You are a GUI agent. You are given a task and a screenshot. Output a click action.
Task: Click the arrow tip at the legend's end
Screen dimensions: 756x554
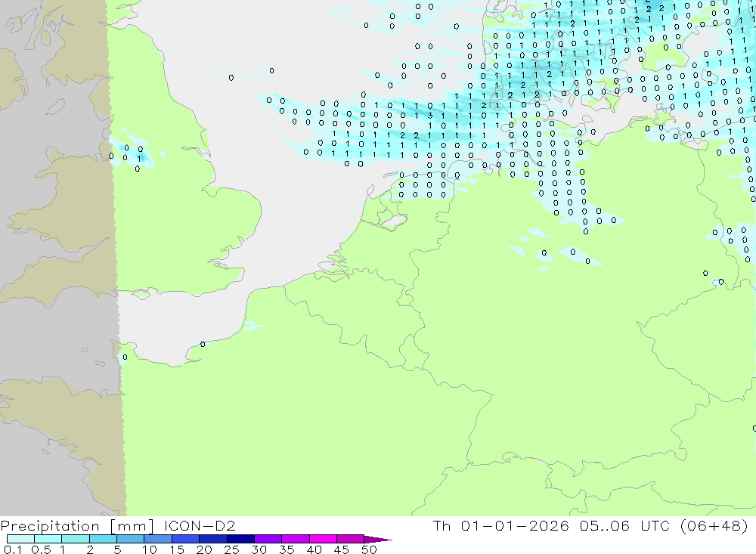point(379,540)
